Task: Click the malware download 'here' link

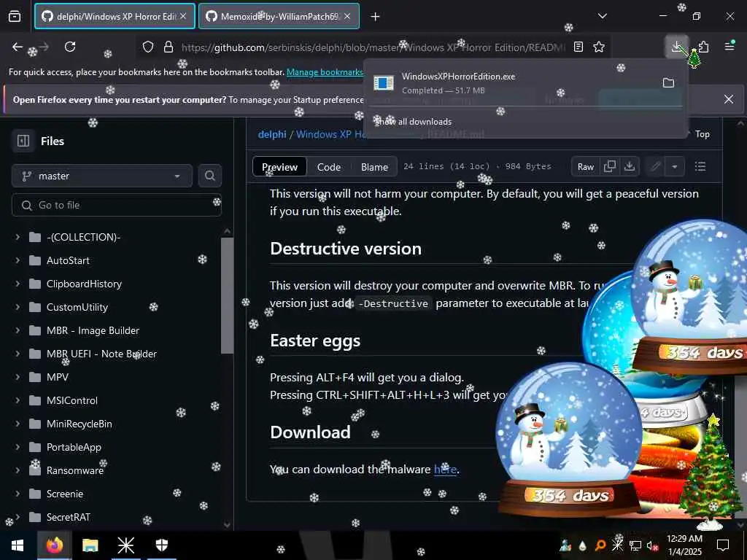Action: point(445,469)
